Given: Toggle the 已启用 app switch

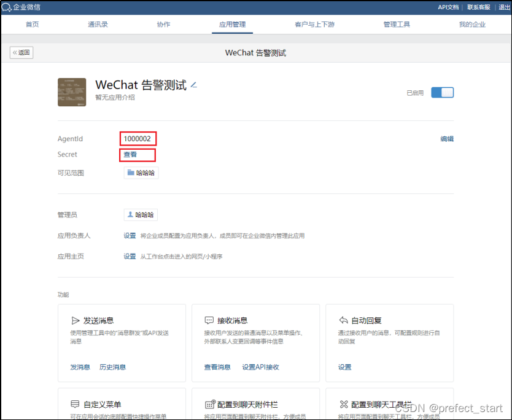Looking at the screenshot, I should tap(442, 93).
